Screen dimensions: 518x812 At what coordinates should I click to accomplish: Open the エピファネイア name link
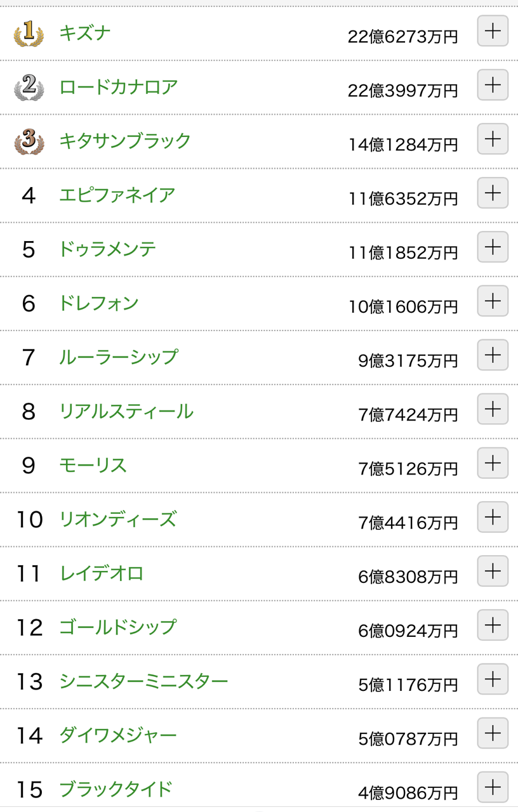click(117, 195)
